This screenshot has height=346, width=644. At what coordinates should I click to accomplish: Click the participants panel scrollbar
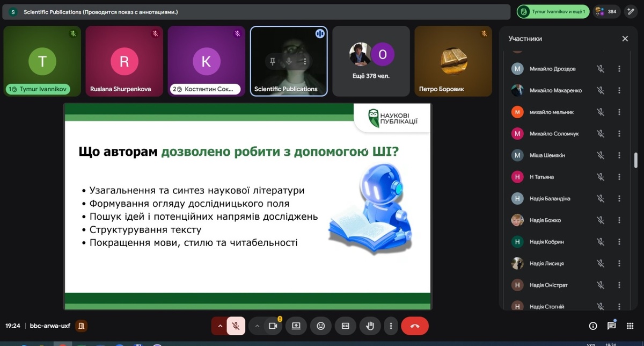tap(636, 161)
